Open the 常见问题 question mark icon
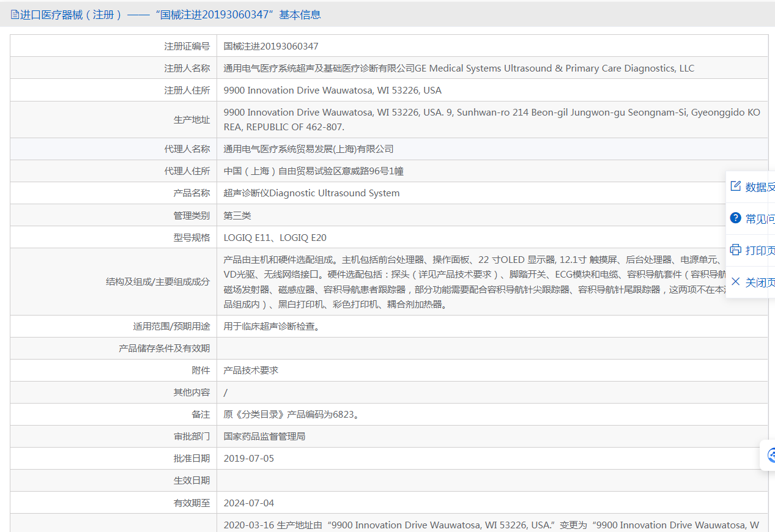 coord(736,218)
